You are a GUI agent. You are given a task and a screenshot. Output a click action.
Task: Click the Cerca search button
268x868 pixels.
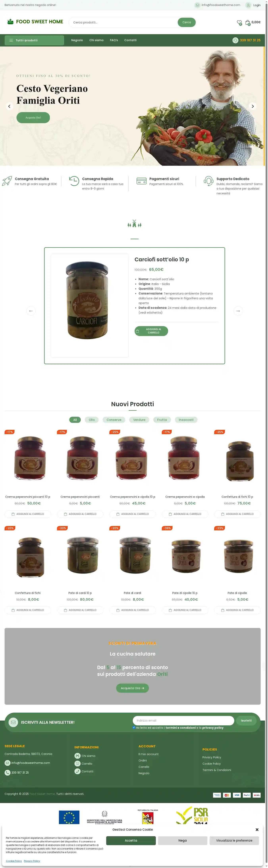click(187, 22)
